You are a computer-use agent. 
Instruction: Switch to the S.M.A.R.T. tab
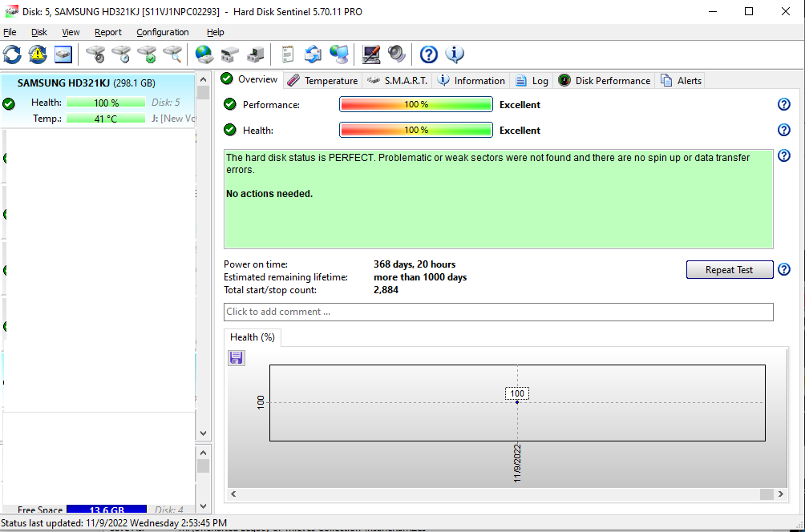tap(398, 81)
